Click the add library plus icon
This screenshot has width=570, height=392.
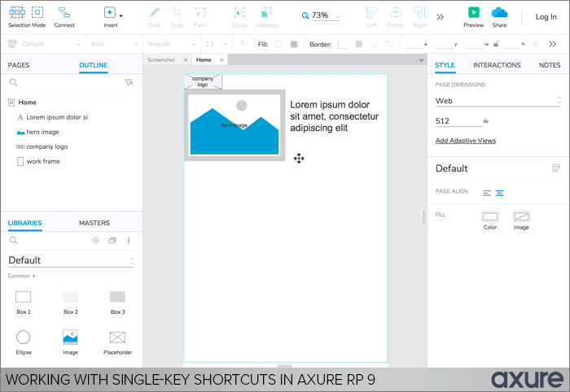(95, 240)
